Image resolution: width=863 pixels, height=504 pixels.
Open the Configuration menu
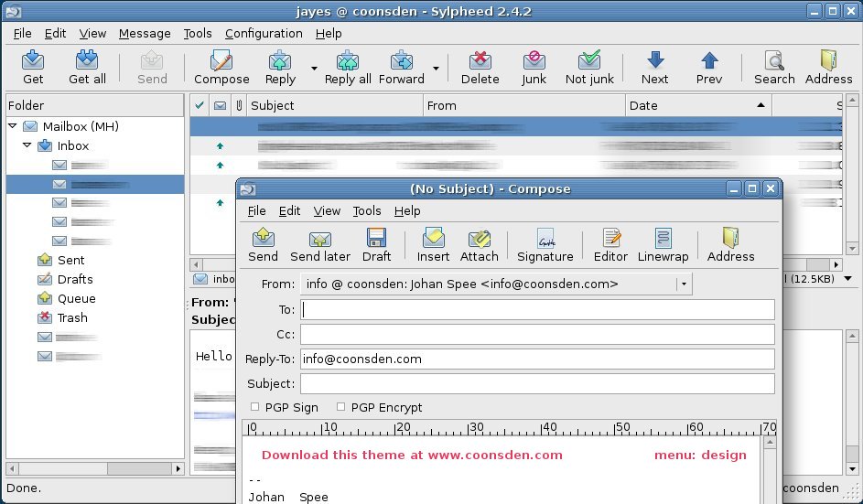click(x=264, y=34)
